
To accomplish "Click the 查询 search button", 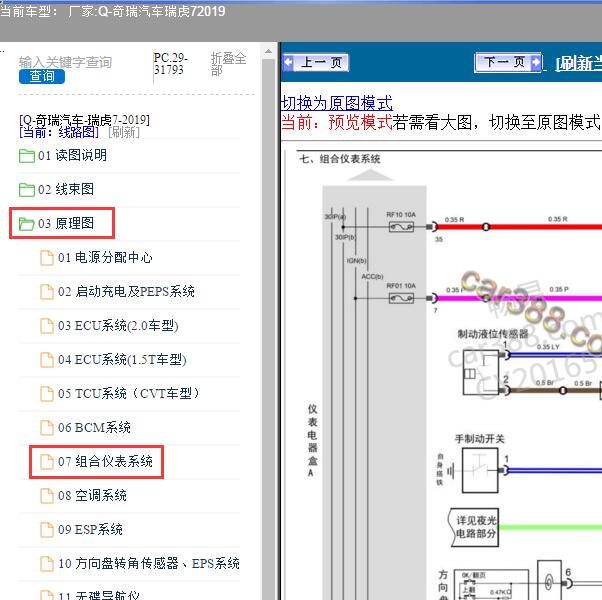I will 41,76.
